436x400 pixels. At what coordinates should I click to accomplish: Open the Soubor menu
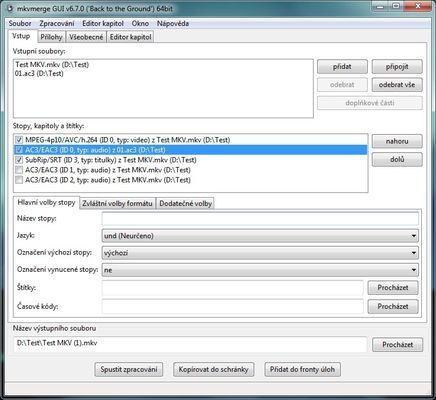click(x=20, y=24)
